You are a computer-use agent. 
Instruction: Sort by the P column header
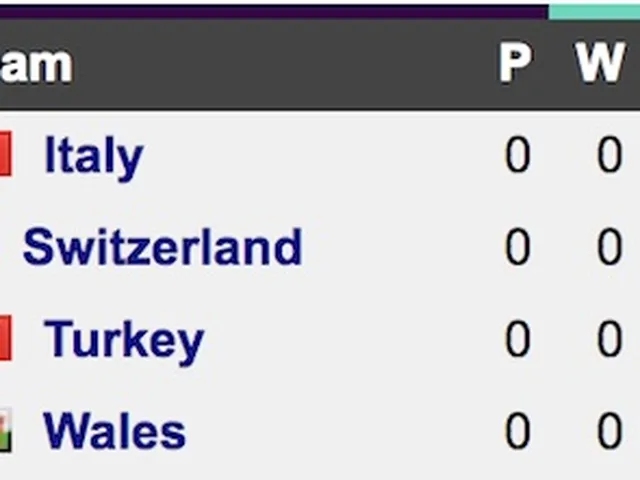(515, 65)
